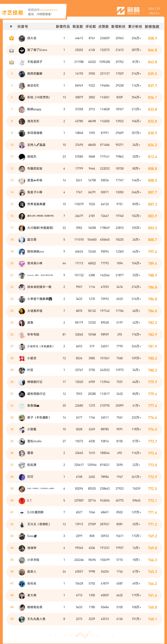Click the 世界名画典藏 avatar icon
This screenshot has height=644, width=167.
22,204
